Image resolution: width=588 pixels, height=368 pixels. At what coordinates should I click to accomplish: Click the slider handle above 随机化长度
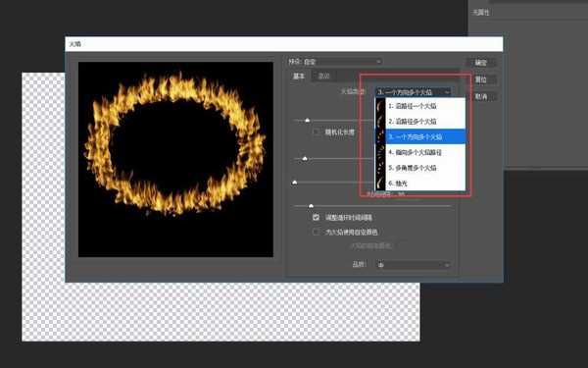click(x=307, y=120)
